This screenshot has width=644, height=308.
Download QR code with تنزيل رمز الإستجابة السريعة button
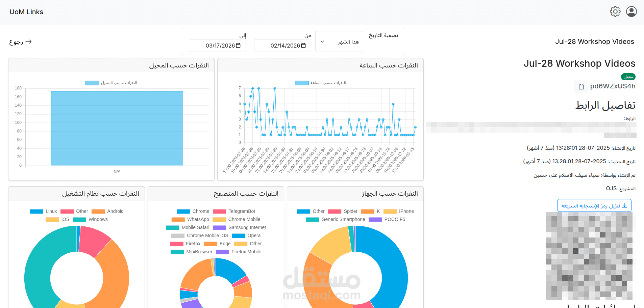pos(594,205)
